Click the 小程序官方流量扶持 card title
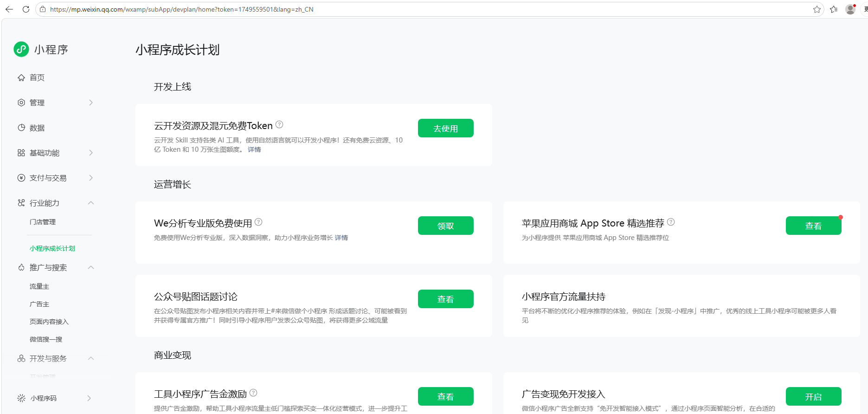This screenshot has height=414, width=868. point(564,297)
